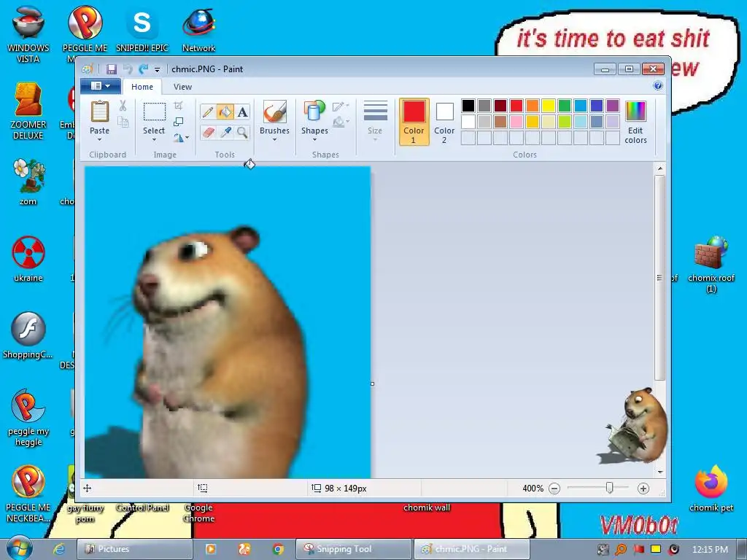Select the Text tool
This screenshot has width=747, height=560.
click(x=242, y=112)
